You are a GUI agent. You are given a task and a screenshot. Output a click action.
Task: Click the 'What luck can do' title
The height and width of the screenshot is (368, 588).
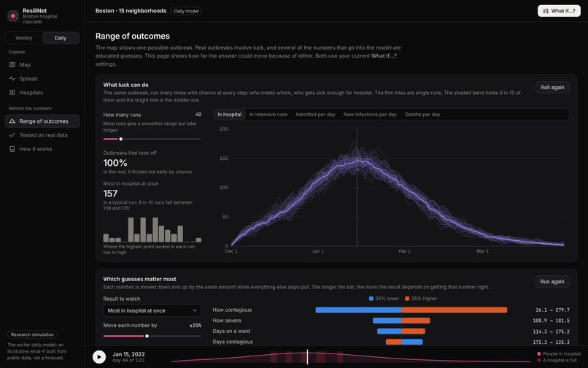tap(125, 85)
